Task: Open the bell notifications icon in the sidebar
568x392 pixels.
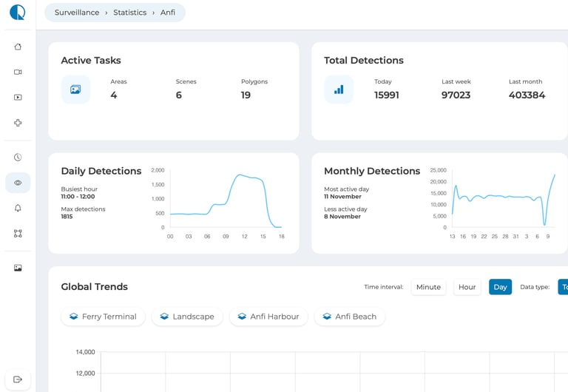Action: [x=18, y=208]
